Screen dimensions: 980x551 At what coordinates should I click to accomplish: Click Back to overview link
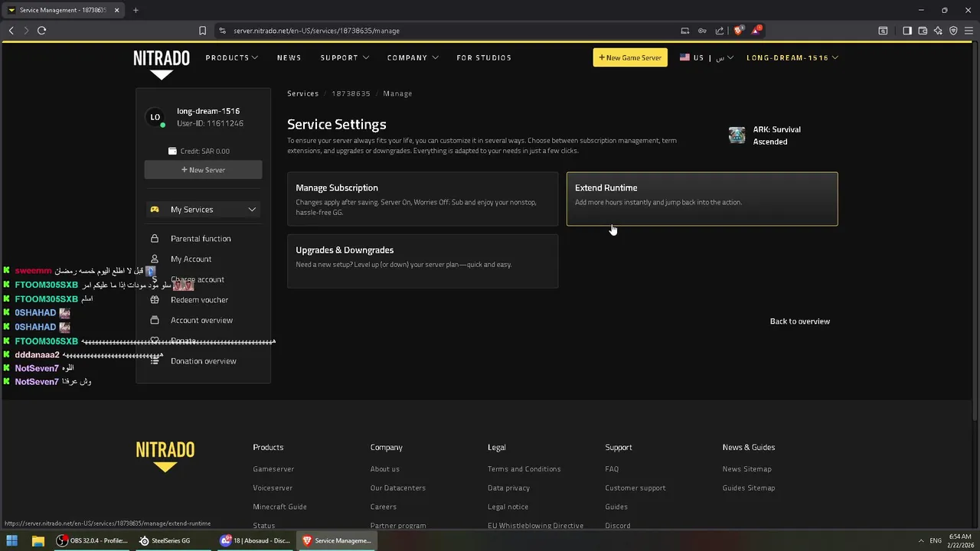coord(799,321)
